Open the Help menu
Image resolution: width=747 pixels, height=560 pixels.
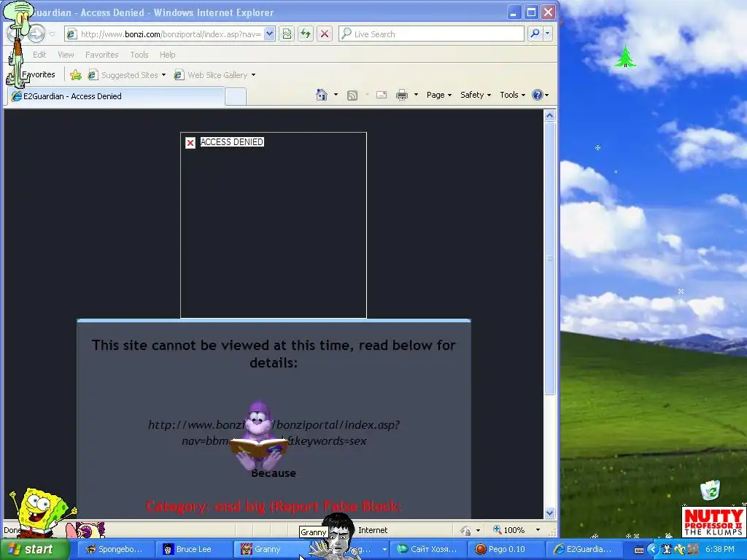coord(167,55)
